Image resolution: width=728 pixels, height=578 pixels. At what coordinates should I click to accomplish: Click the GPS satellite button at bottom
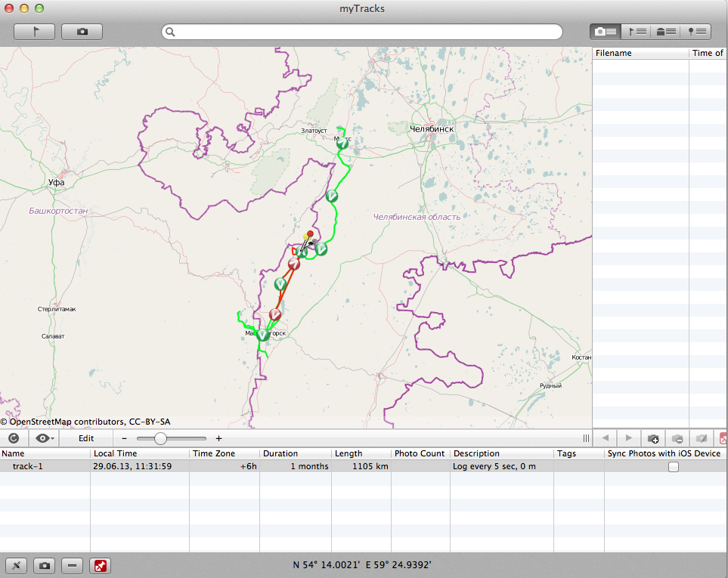tap(16, 565)
